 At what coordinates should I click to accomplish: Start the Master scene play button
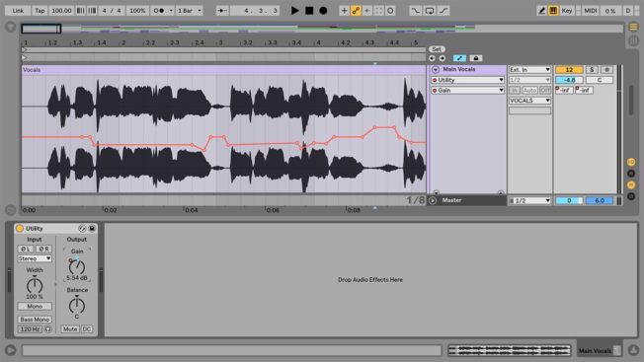click(433, 200)
